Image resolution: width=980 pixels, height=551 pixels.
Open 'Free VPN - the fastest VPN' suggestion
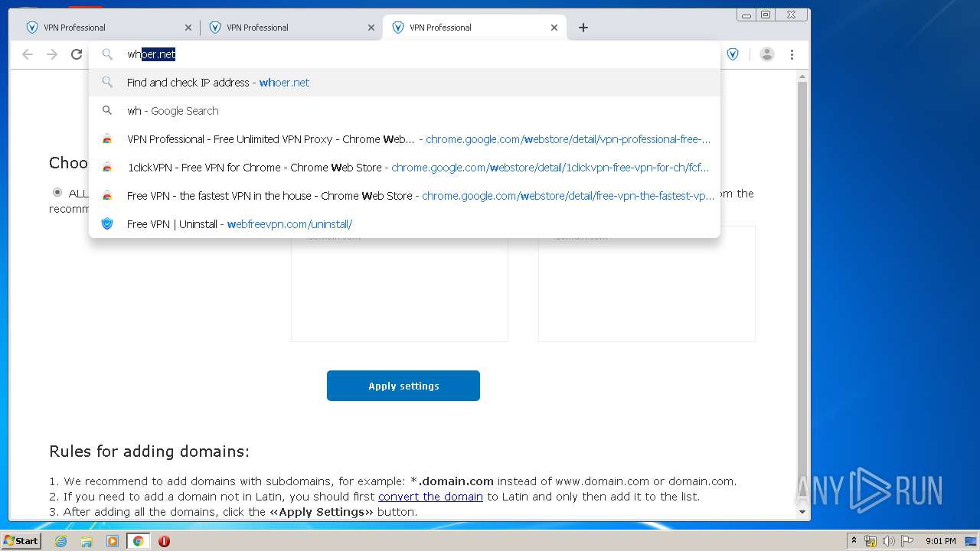[404, 196]
